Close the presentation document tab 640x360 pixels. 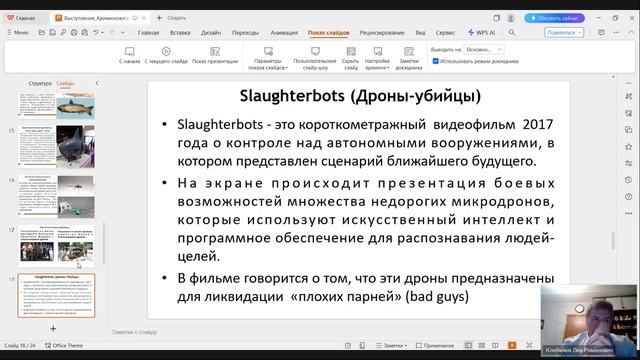point(144,18)
